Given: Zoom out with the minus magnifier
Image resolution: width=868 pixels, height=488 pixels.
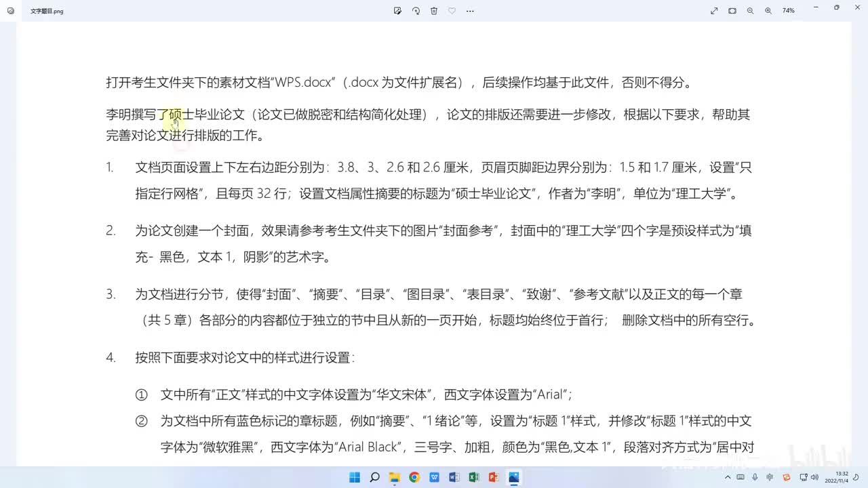Looking at the screenshot, I should pyautogui.click(x=750, y=11).
